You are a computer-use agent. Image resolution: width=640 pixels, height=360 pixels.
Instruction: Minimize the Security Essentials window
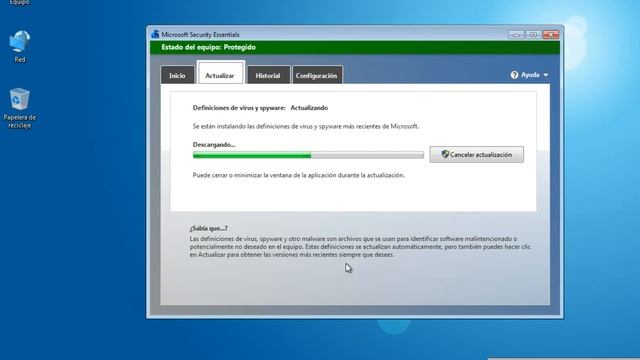516,35
